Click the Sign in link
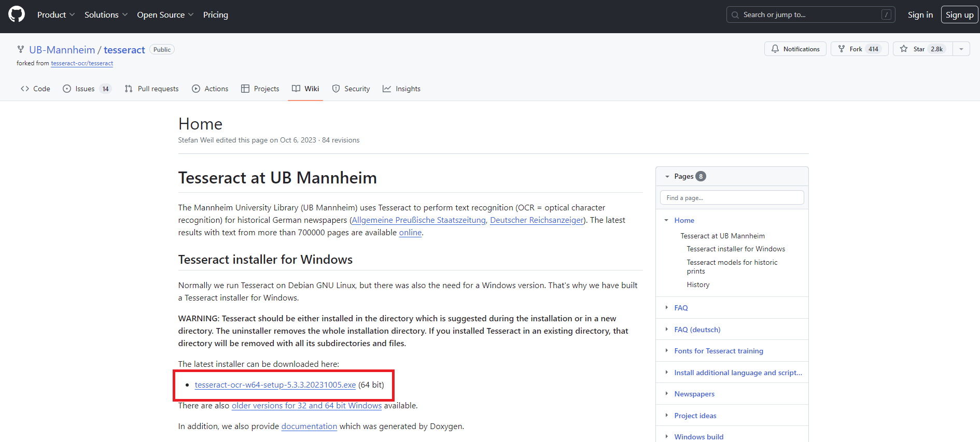 [920, 15]
